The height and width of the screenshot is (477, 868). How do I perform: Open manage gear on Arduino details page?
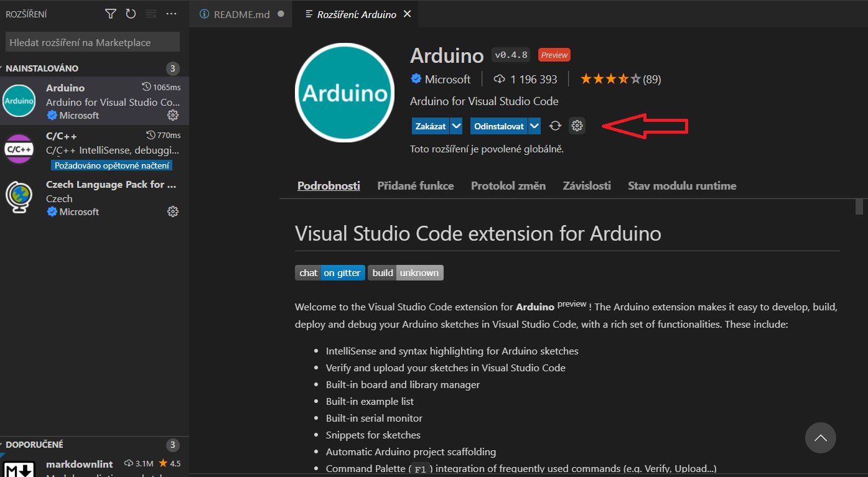point(577,126)
